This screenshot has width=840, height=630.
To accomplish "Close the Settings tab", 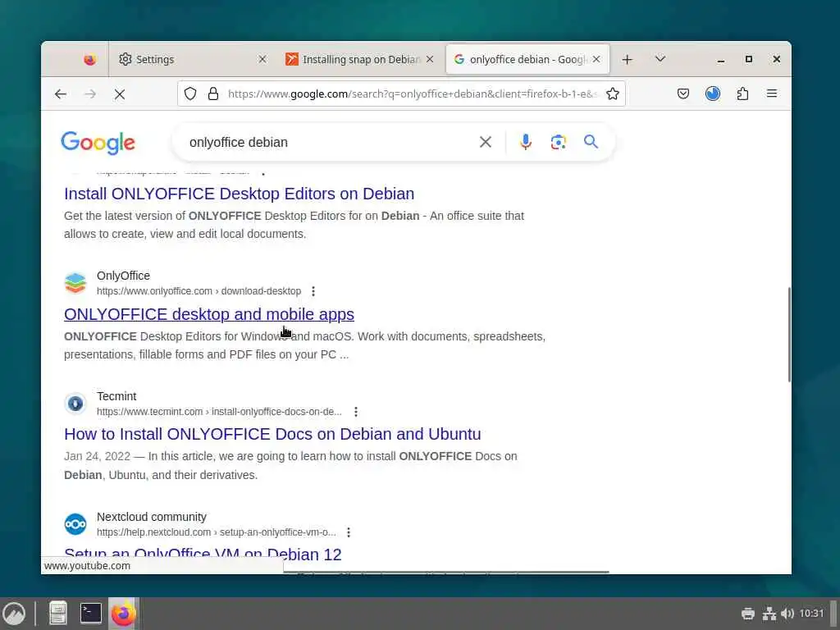I will click(262, 59).
